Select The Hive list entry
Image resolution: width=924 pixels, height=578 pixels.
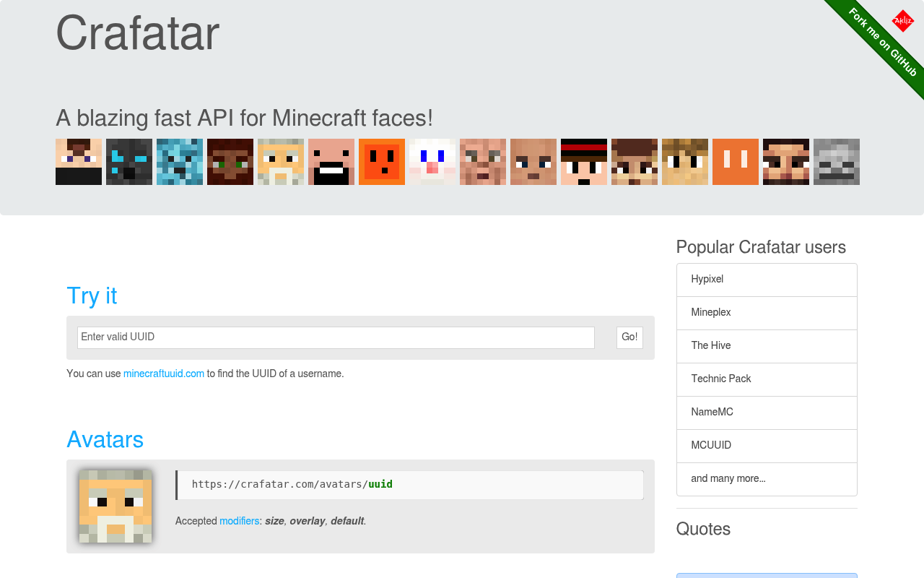pyautogui.click(x=767, y=346)
